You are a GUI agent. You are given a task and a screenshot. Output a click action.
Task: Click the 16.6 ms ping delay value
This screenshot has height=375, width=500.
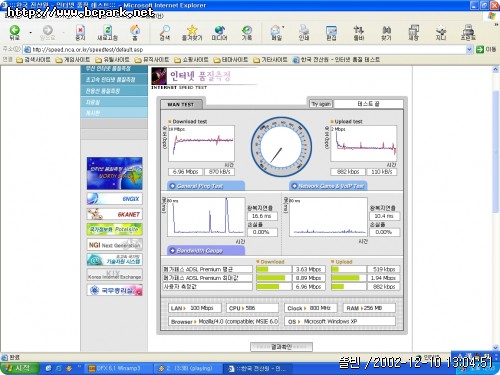(x=262, y=216)
